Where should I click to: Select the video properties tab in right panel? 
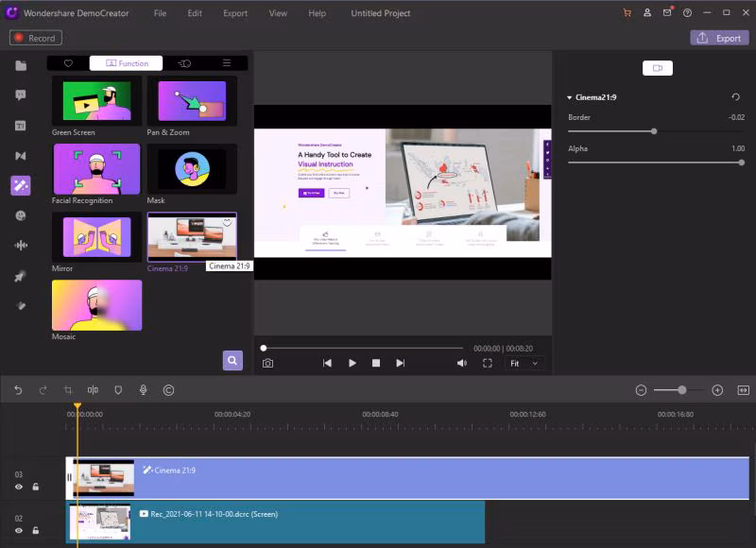point(658,68)
